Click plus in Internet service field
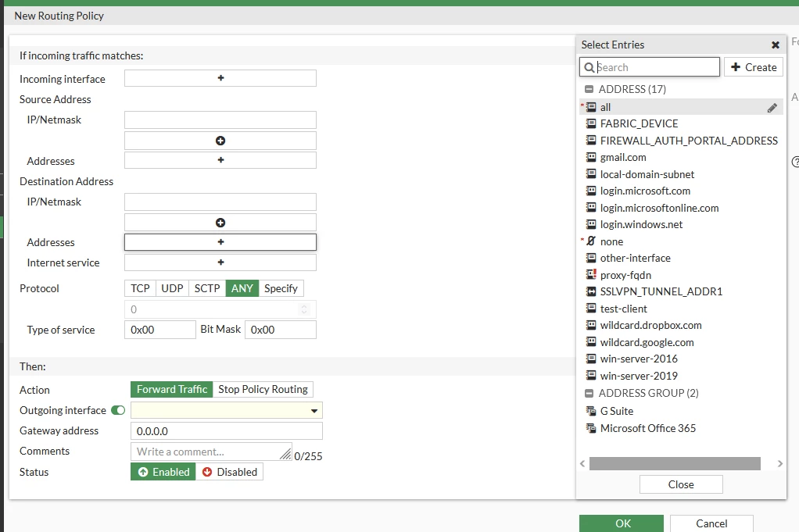 pos(220,262)
